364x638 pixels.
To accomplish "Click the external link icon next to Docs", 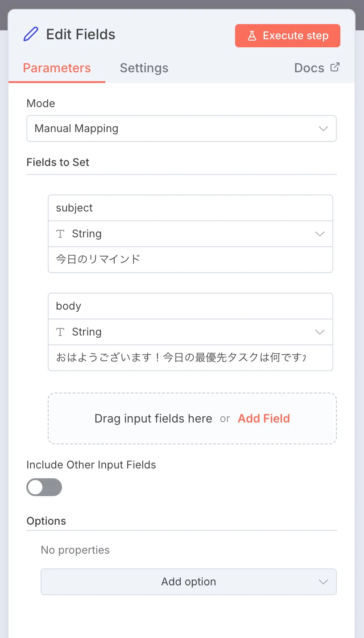I will tap(335, 67).
